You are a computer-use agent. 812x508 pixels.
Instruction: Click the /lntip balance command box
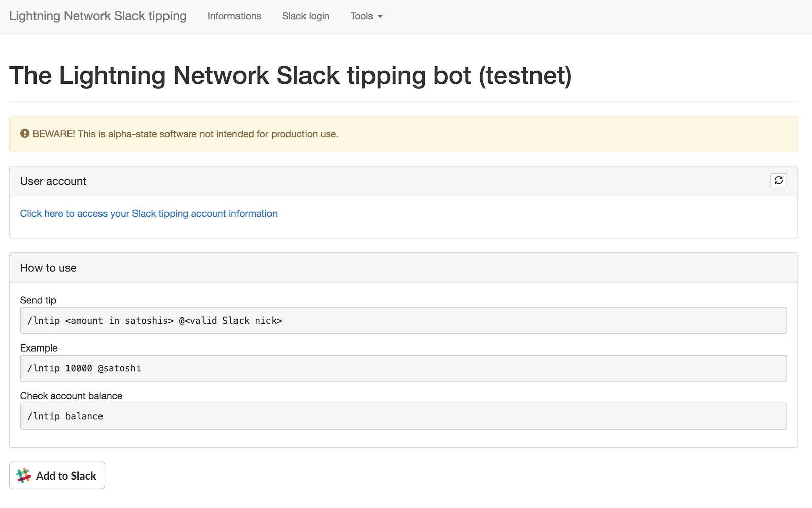[x=403, y=416]
